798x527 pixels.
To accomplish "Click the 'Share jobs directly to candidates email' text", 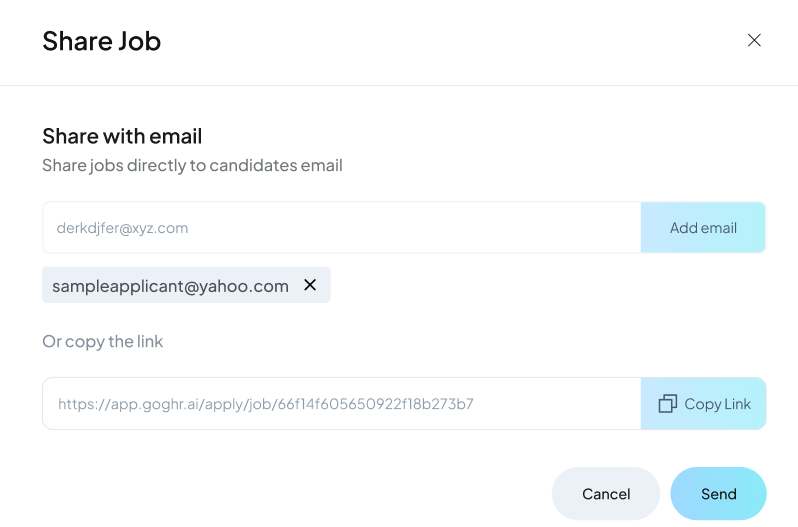I will click(x=192, y=165).
